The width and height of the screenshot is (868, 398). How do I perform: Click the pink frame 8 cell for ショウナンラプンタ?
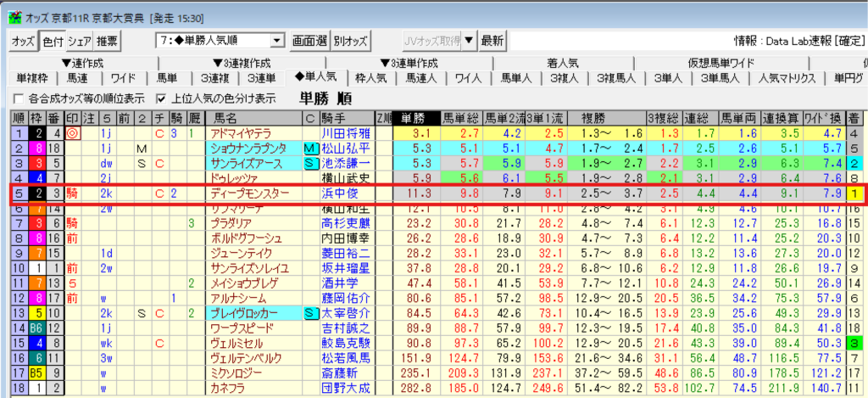[x=38, y=149]
